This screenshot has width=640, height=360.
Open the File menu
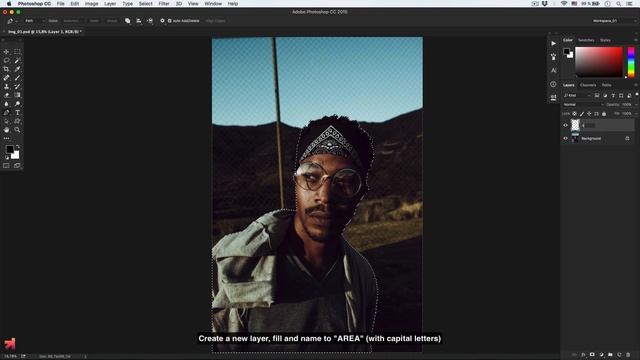(60, 4)
